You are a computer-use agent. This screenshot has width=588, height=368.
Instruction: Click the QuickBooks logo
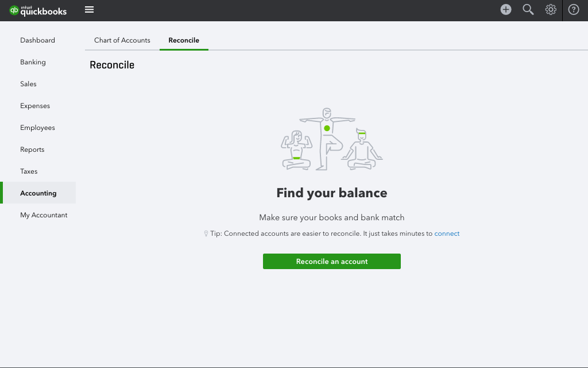(x=37, y=10)
